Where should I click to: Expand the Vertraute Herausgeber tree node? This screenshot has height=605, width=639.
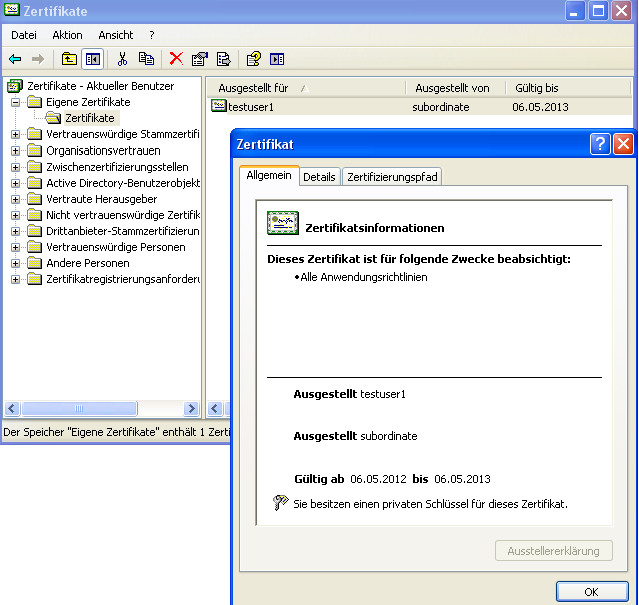point(15,199)
